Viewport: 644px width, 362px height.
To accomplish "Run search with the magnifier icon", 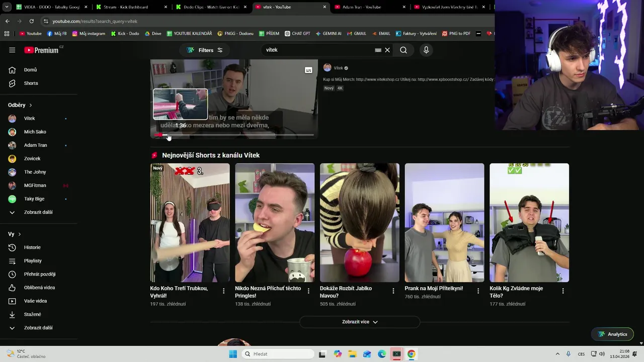I will point(404,50).
